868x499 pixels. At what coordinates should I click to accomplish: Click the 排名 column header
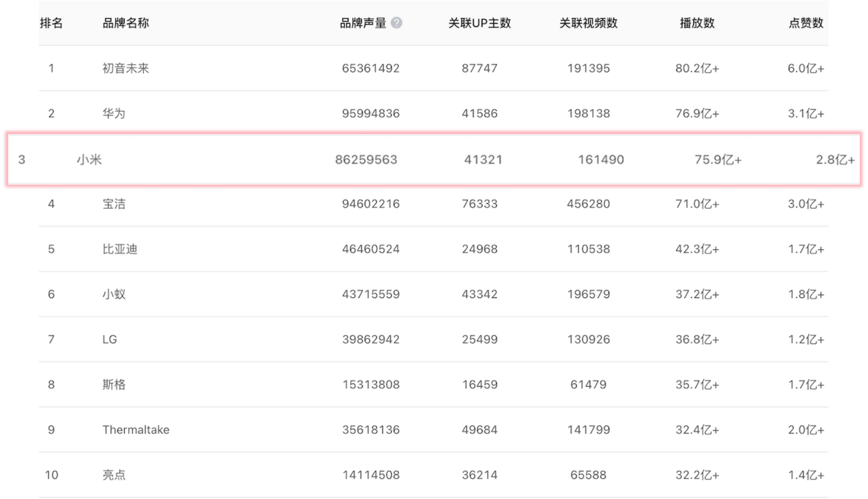tap(51, 23)
